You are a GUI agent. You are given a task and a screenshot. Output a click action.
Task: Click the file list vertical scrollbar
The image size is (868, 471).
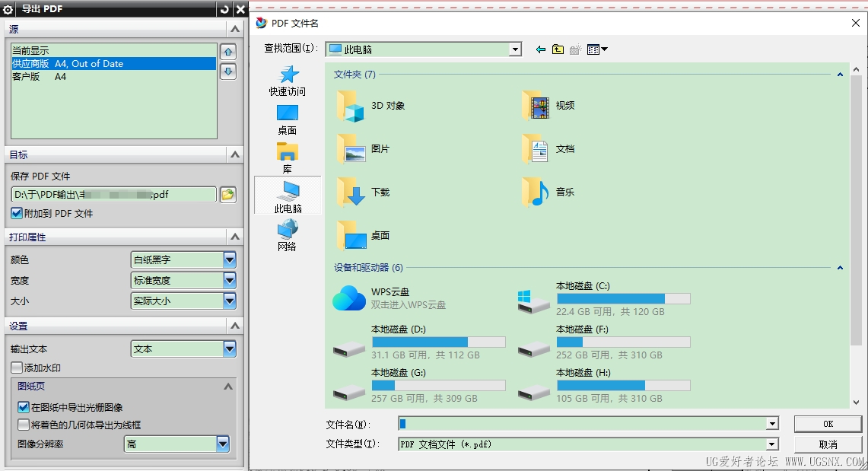856,210
